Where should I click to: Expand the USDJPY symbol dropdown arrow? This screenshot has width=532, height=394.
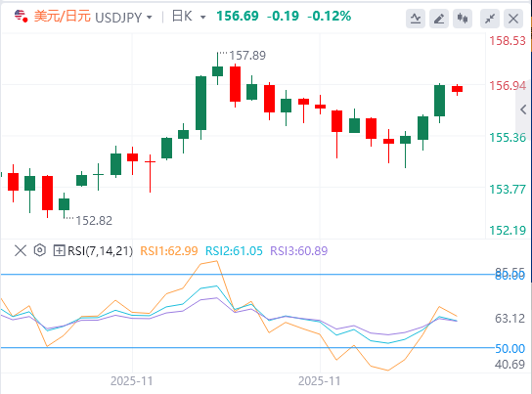click(150, 17)
